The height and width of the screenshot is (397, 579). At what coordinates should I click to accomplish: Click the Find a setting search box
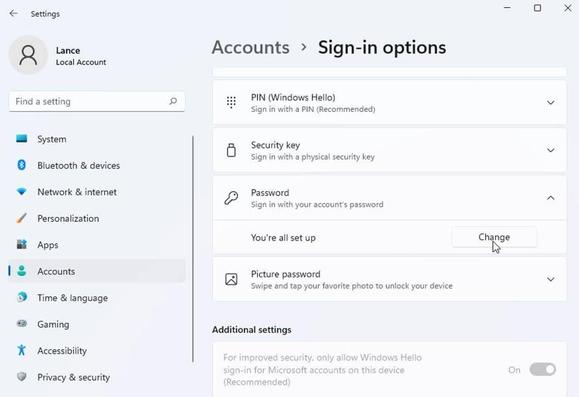97,102
